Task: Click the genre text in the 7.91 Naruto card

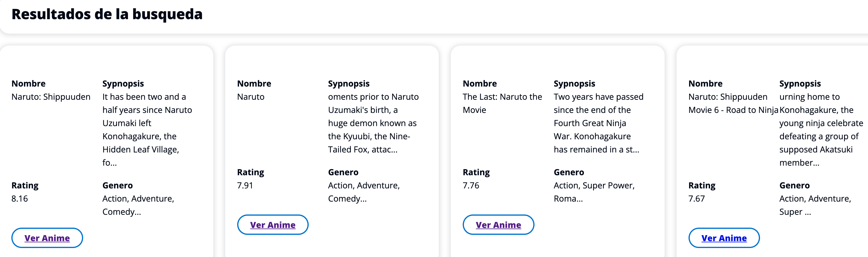Action: click(x=364, y=192)
